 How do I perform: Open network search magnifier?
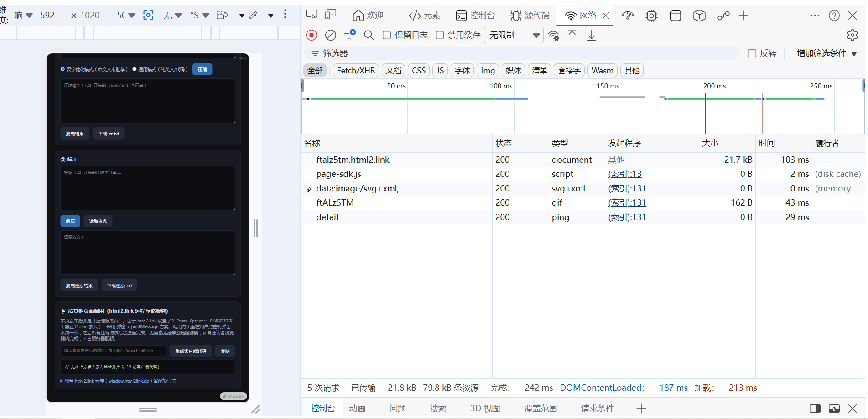(369, 35)
